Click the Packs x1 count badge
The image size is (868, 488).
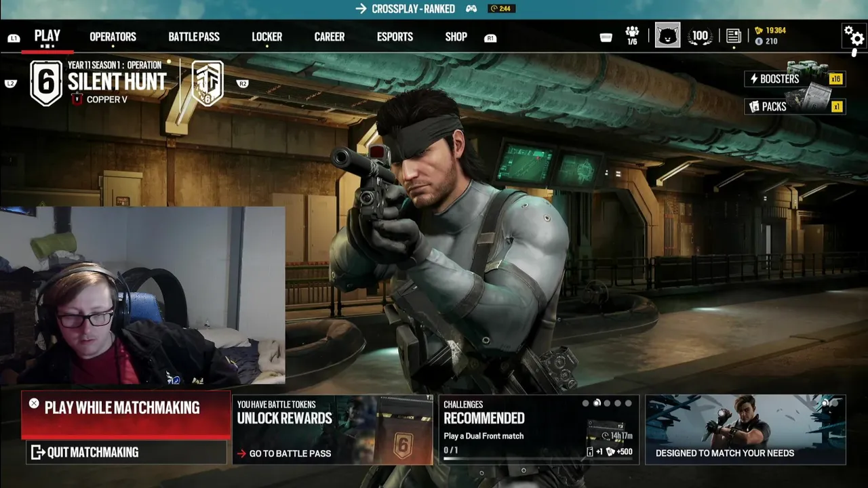(836, 106)
